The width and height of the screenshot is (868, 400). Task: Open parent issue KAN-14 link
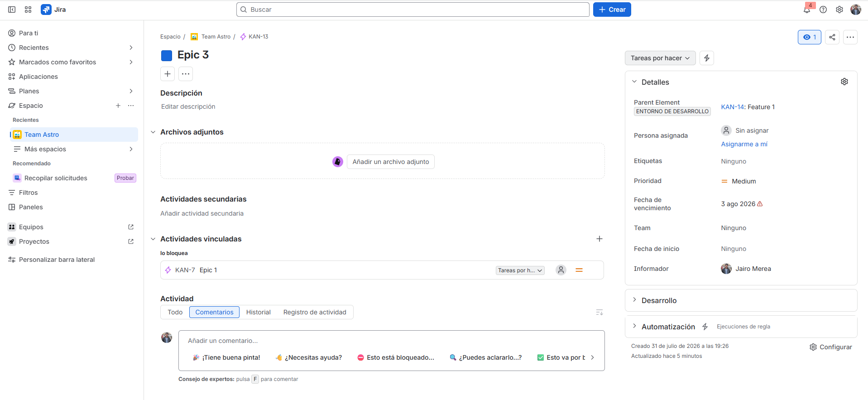(733, 107)
